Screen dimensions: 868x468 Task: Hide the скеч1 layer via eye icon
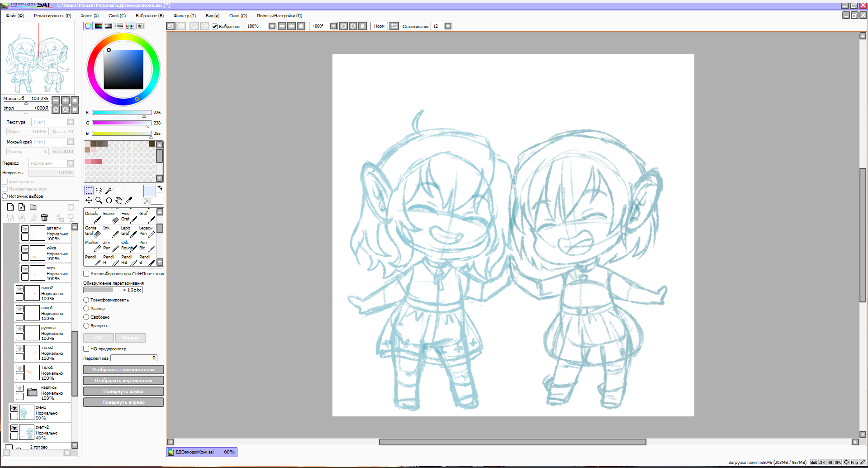click(14, 408)
